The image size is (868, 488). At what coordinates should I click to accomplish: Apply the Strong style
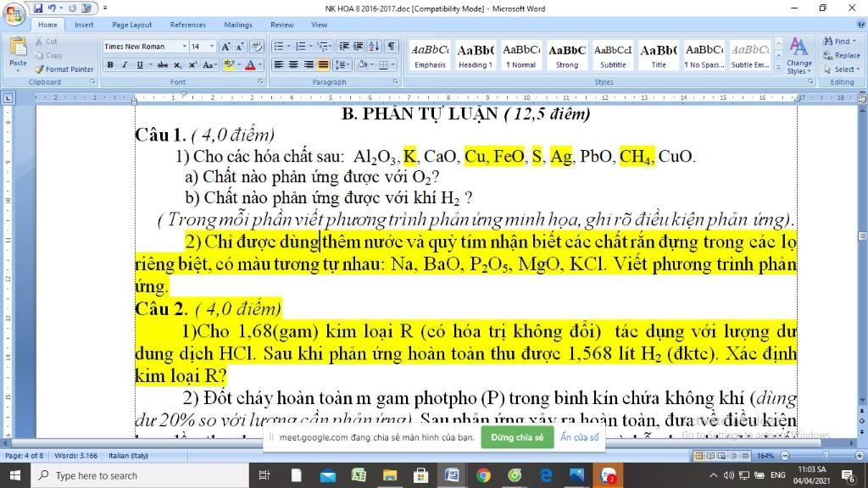[x=567, y=55]
